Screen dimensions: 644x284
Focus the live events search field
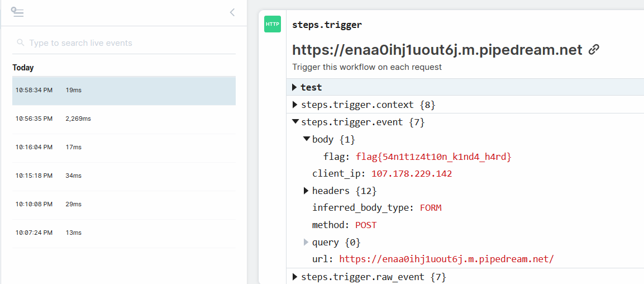tap(123, 43)
